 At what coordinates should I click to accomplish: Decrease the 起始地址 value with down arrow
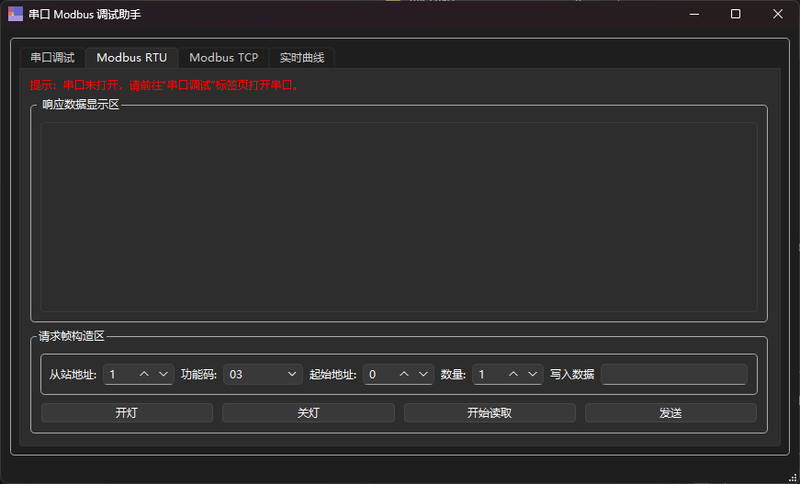click(x=423, y=374)
